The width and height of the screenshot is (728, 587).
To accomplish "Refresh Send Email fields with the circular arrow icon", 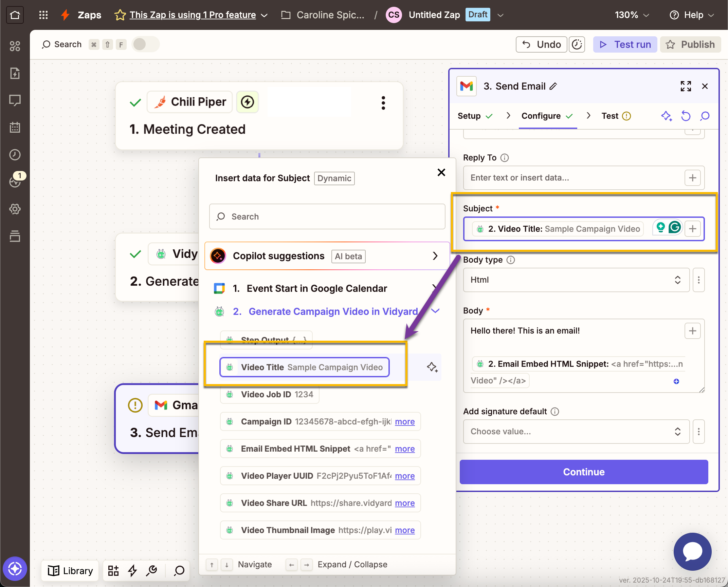I will [686, 116].
